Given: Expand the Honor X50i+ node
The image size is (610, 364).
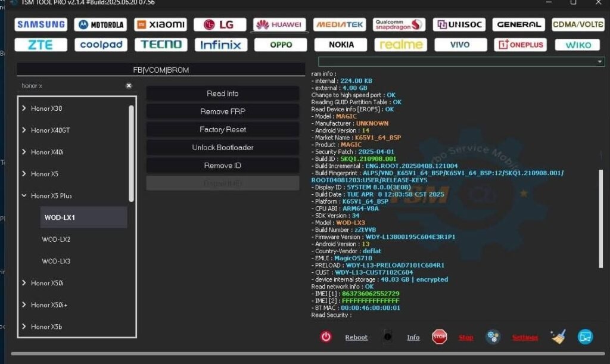Looking at the screenshot, I should 24,304.
